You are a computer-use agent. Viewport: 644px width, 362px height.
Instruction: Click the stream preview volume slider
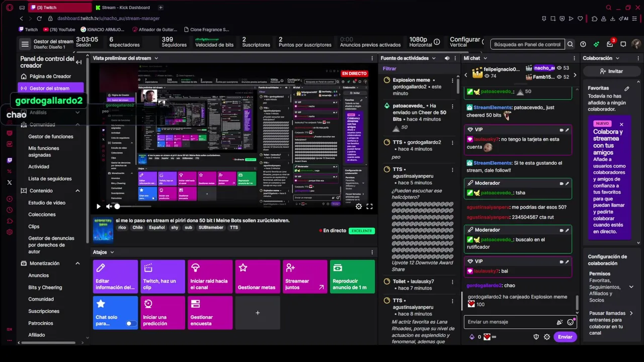(x=133, y=206)
